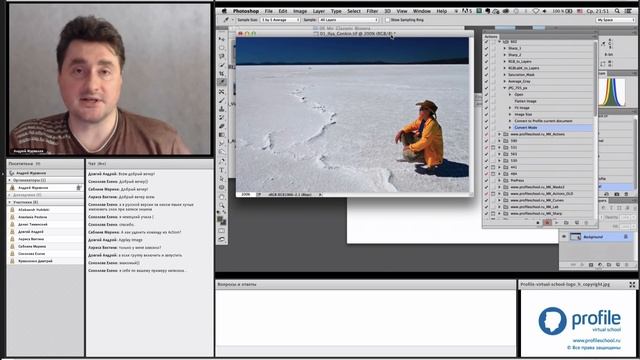Enlarge the profile logo panel to fullscreen
This screenshot has height=360, width=640.
pos(632,284)
